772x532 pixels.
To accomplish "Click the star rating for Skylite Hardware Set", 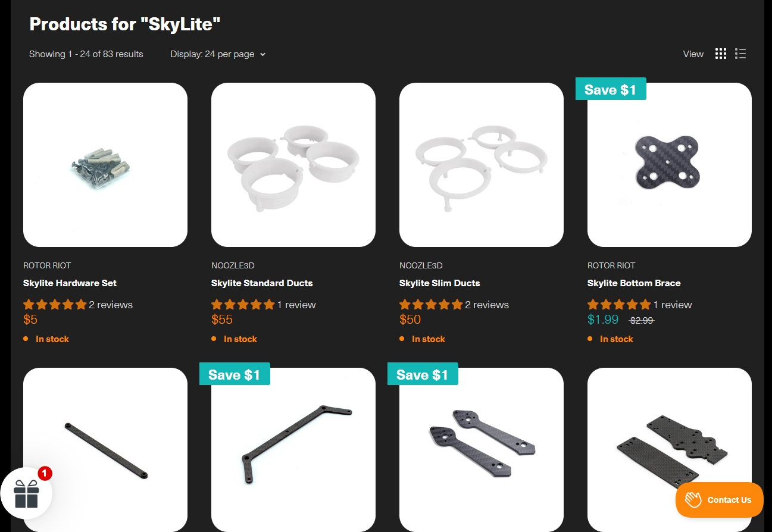I will coord(55,305).
